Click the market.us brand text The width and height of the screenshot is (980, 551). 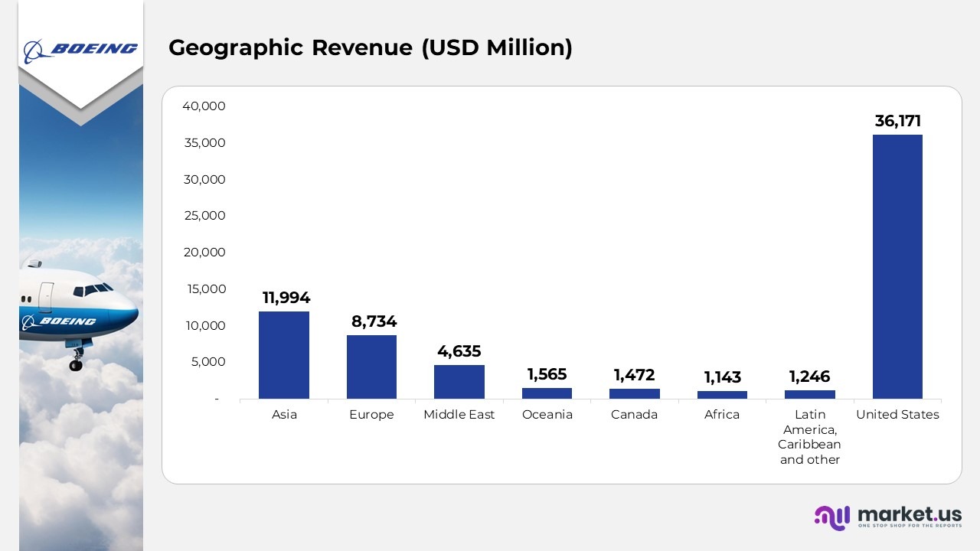pos(910,514)
